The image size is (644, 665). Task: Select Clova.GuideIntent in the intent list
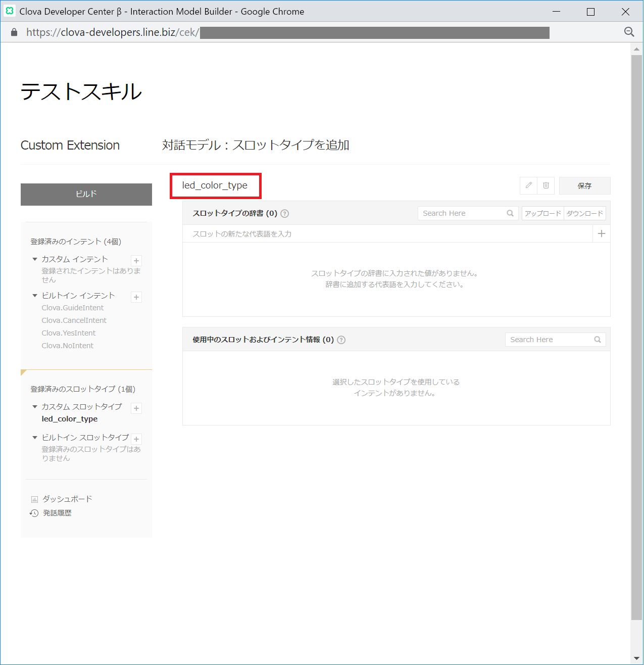point(73,308)
